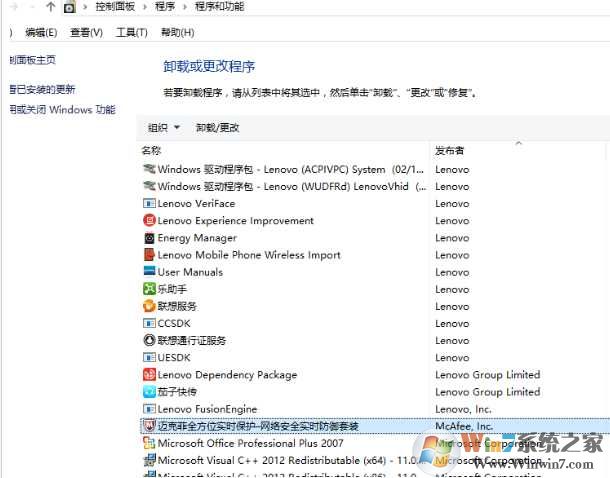
Task: Click the 乐助手 program icon
Action: [x=149, y=289]
